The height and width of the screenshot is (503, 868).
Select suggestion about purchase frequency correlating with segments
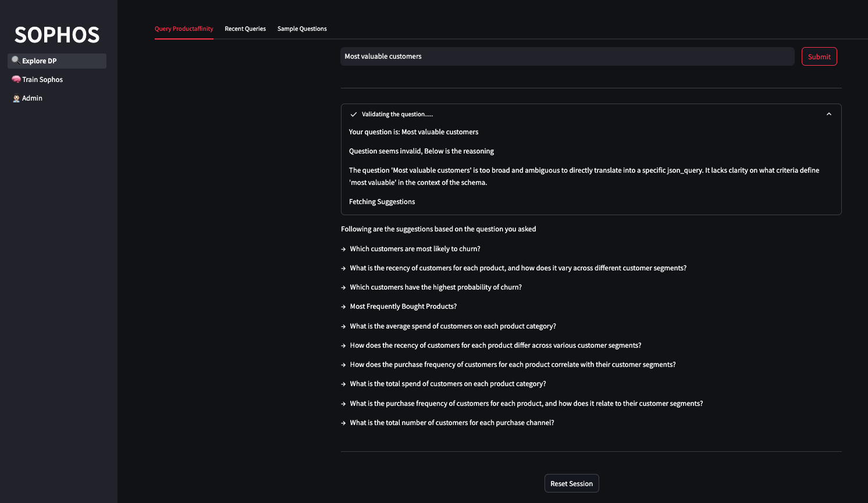coord(513,365)
